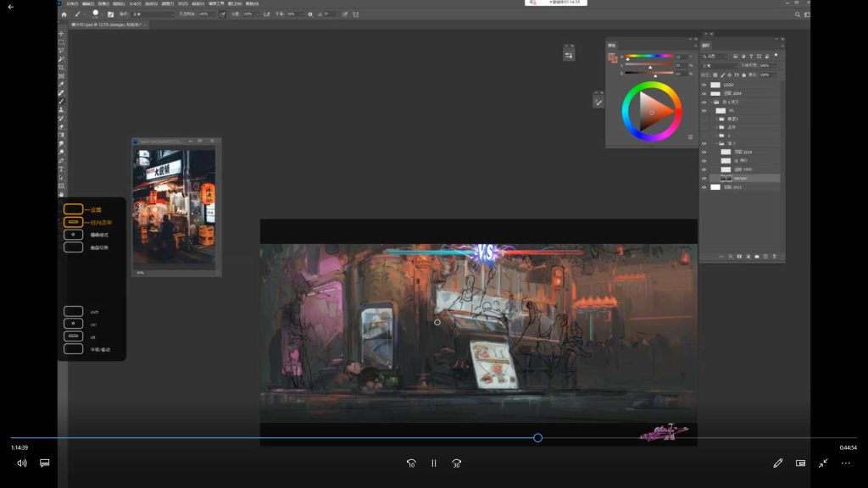Select the Type (T) tool
The height and width of the screenshot is (488, 868).
tap(62, 169)
